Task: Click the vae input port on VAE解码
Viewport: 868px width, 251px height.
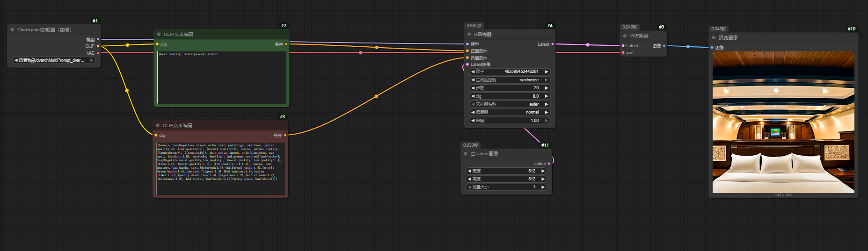Action: pos(623,53)
